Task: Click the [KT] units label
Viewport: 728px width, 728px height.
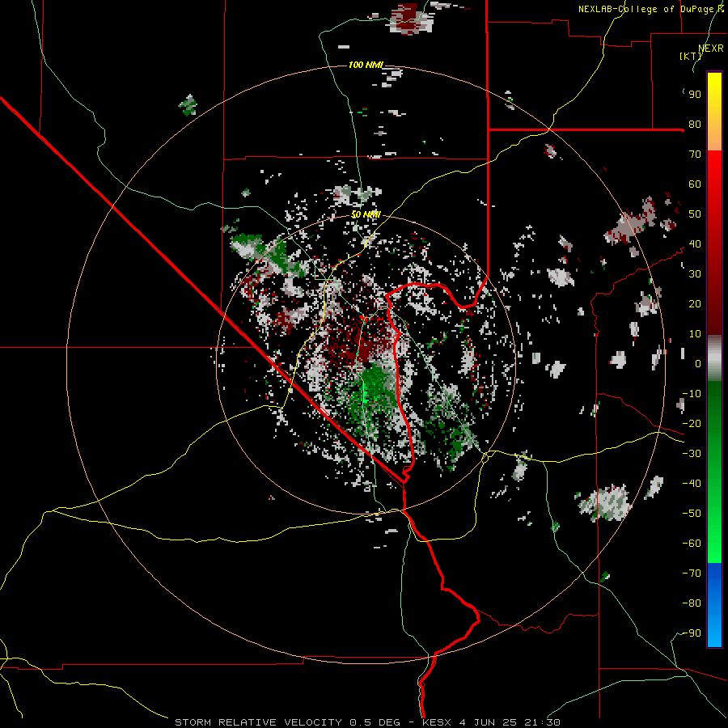Action: [x=691, y=56]
